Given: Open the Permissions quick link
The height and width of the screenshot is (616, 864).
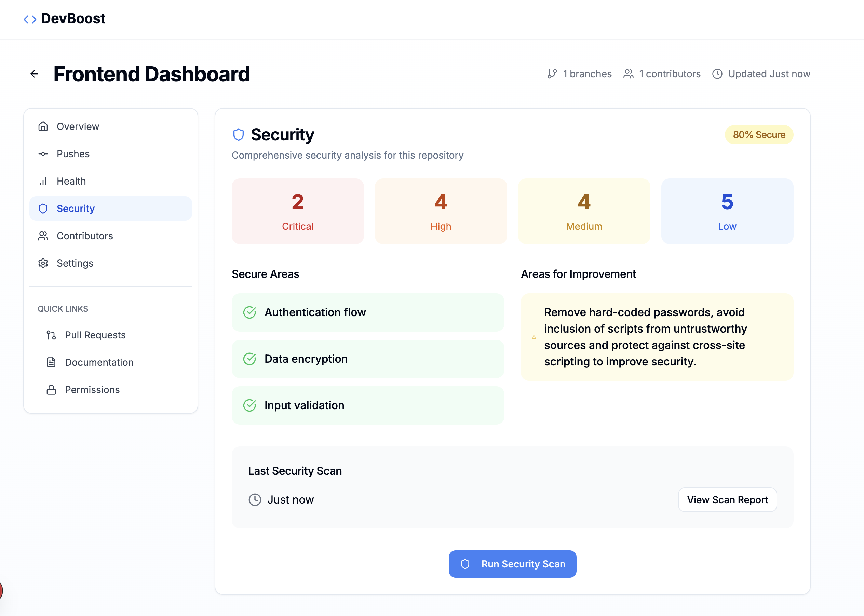Looking at the screenshot, I should [x=92, y=390].
